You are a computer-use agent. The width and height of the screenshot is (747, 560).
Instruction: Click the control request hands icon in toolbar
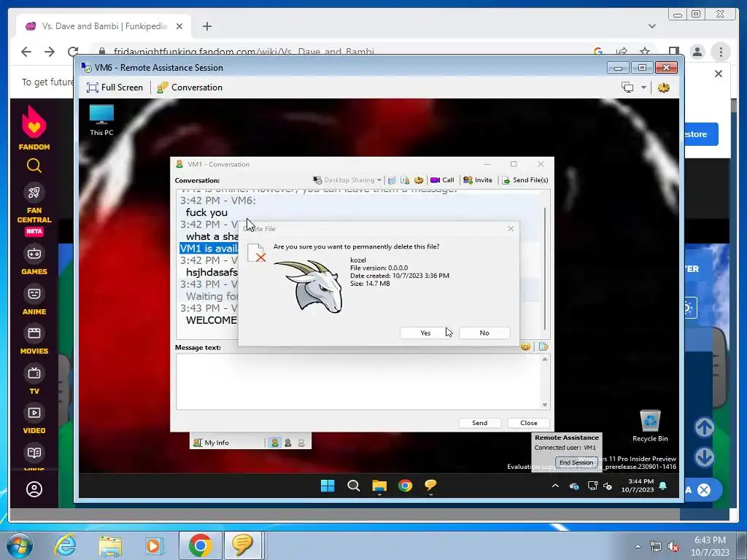coord(664,87)
